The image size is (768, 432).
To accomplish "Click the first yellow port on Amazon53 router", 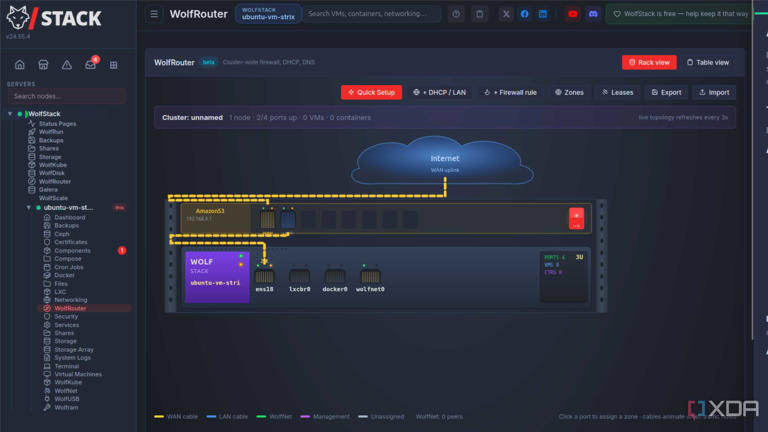I will pos(267,219).
